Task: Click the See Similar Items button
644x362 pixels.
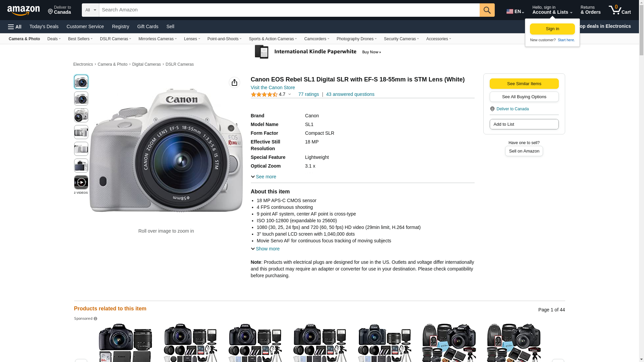Action: (x=524, y=84)
